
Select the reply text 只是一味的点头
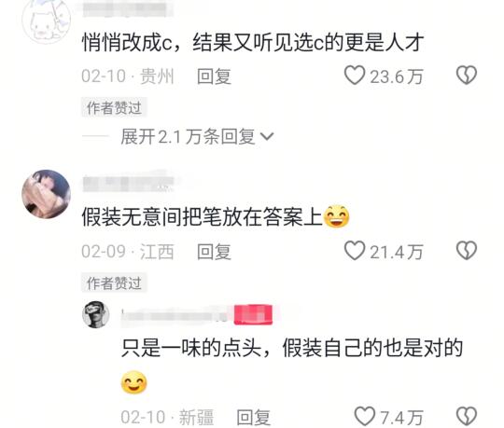point(191,348)
